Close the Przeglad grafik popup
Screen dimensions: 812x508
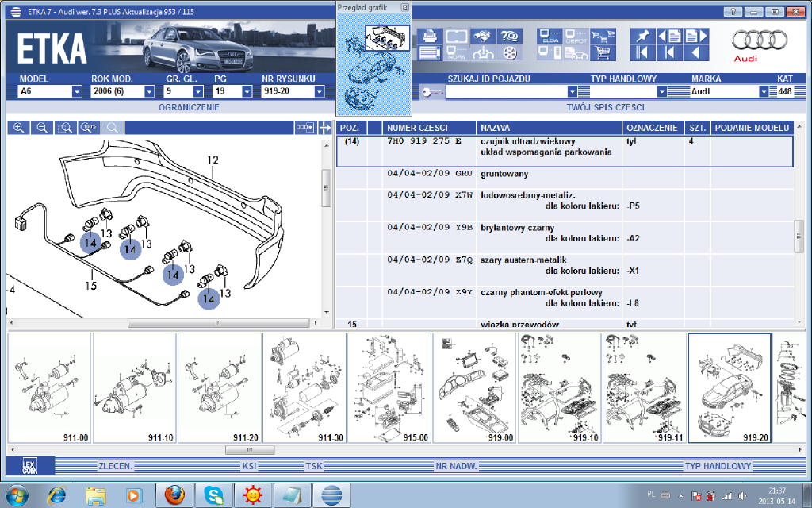point(405,7)
